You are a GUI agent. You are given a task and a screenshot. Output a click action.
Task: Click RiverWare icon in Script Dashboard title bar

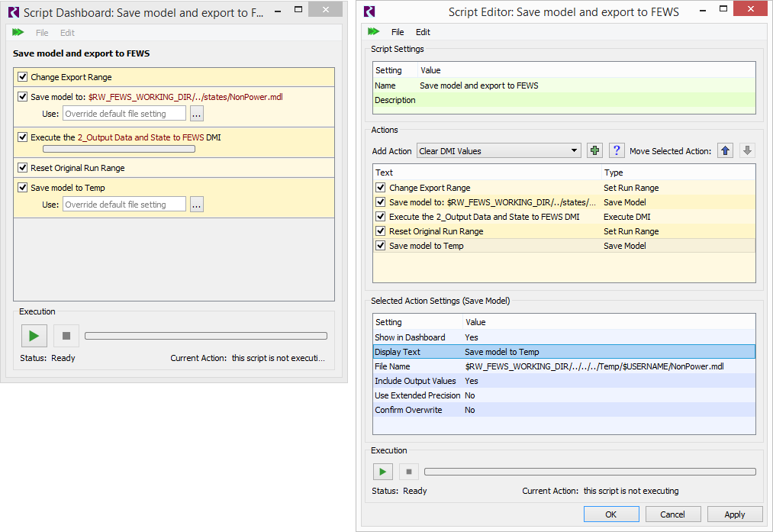click(14, 12)
